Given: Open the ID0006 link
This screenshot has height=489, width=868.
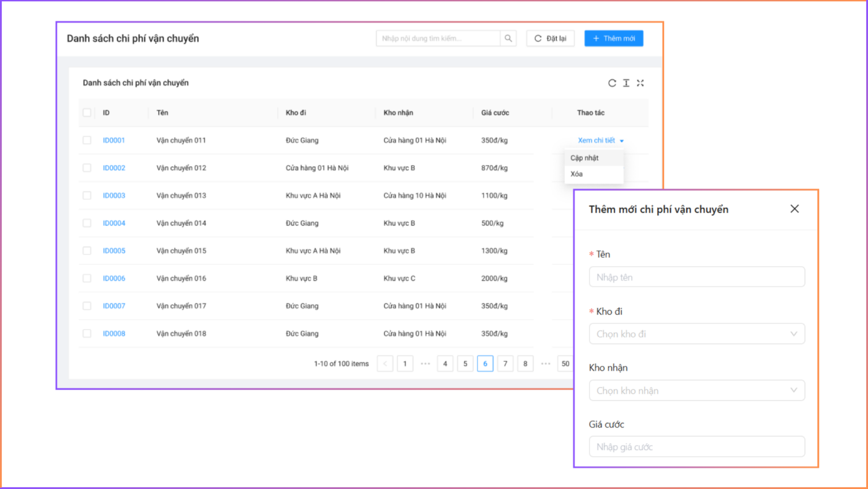Looking at the screenshot, I should coord(114,279).
